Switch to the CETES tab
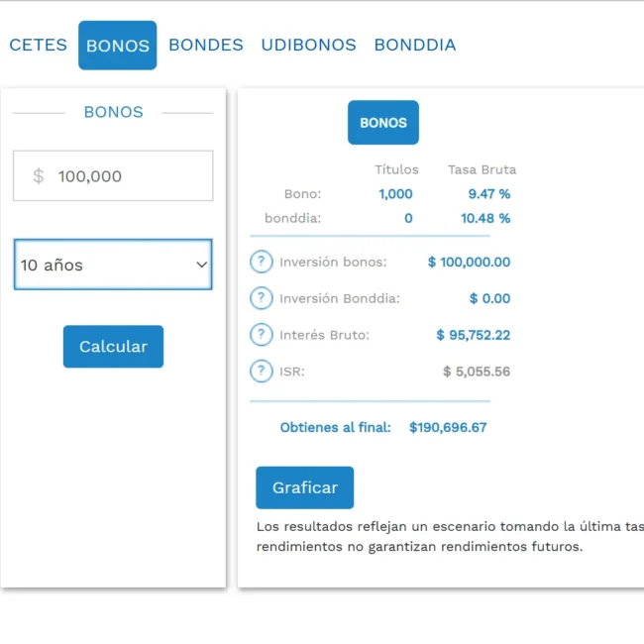This screenshot has height=644, width=644. click(38, 45)
